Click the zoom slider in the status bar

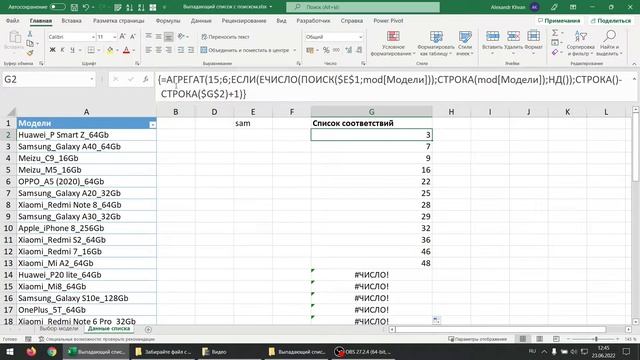[596, 339]
